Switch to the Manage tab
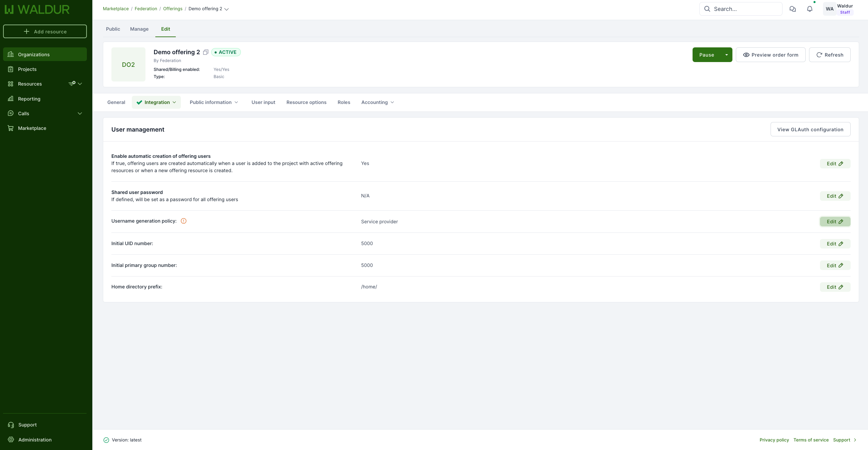The image size is (868, 450). 139,29
